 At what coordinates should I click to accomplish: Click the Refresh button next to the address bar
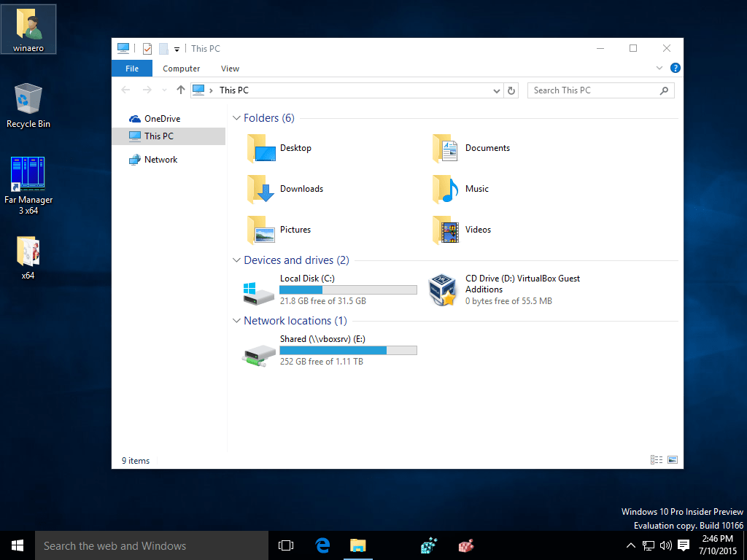(x=511, y=90)
